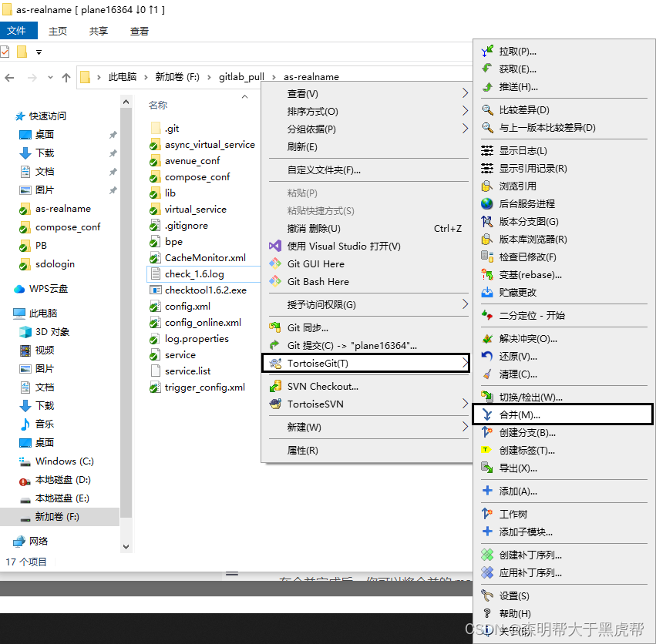Click the 设置 wrench icon
656x644 pixels.
487,595
